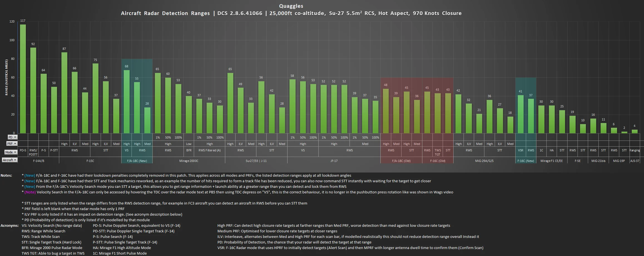Select the MiG-29A/G/S aircraft label
Screen dimensions: 644x256
pyautogui.click(x=484, y=161)
